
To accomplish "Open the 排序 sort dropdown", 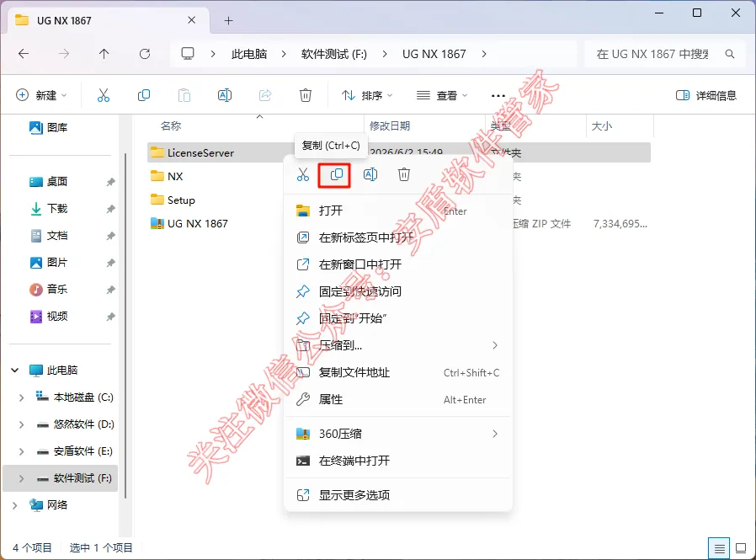I will [367, 95].
